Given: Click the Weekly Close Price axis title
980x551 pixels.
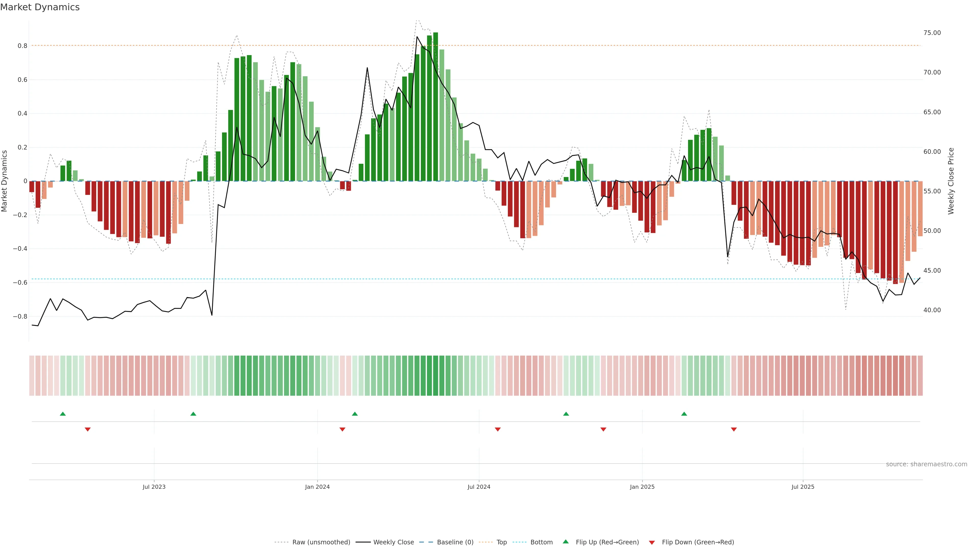Looking at the screenshot, I should pos(951,181).
